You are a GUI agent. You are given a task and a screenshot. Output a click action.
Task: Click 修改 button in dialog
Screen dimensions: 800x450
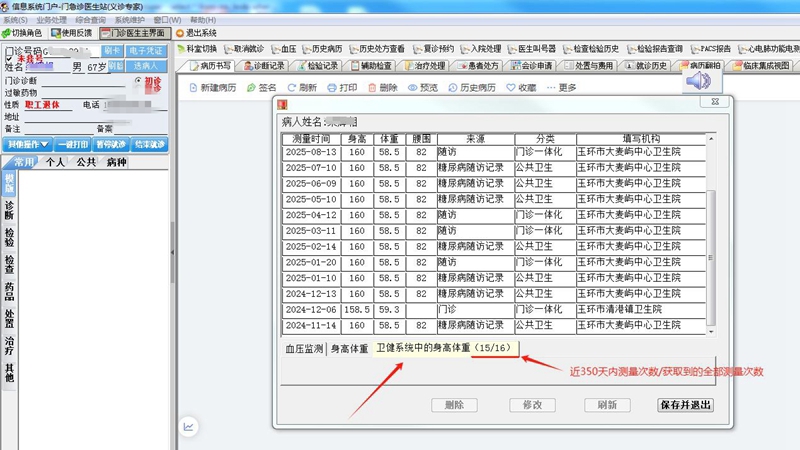[x=532, y=405]
